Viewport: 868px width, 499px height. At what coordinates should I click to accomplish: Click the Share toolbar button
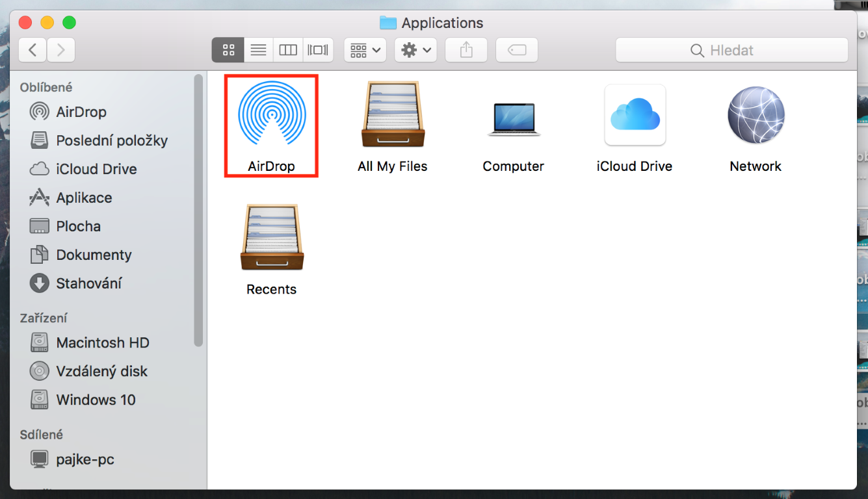466,50
